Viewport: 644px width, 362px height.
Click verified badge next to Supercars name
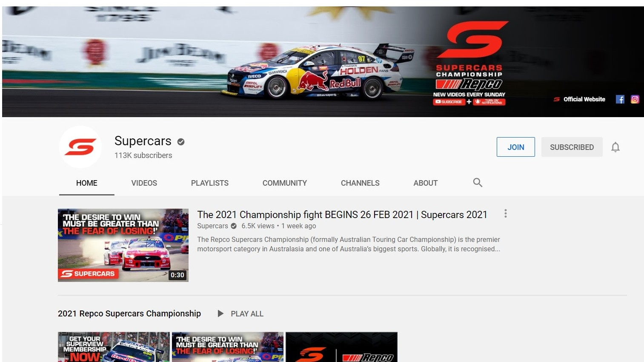(181, 142)
